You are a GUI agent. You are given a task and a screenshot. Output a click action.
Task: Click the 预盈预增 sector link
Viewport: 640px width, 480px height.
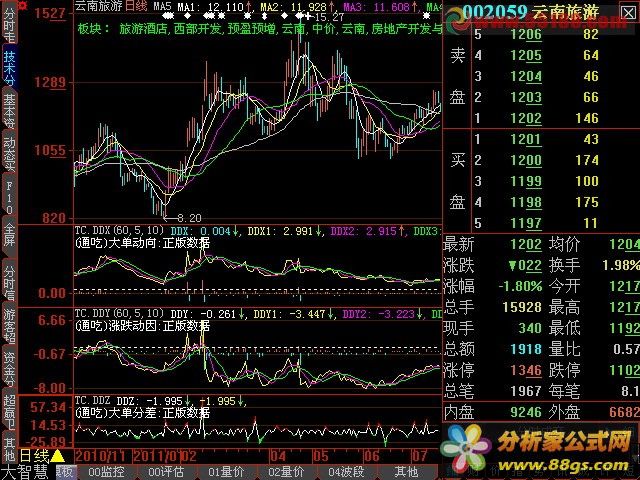[251, 29]
